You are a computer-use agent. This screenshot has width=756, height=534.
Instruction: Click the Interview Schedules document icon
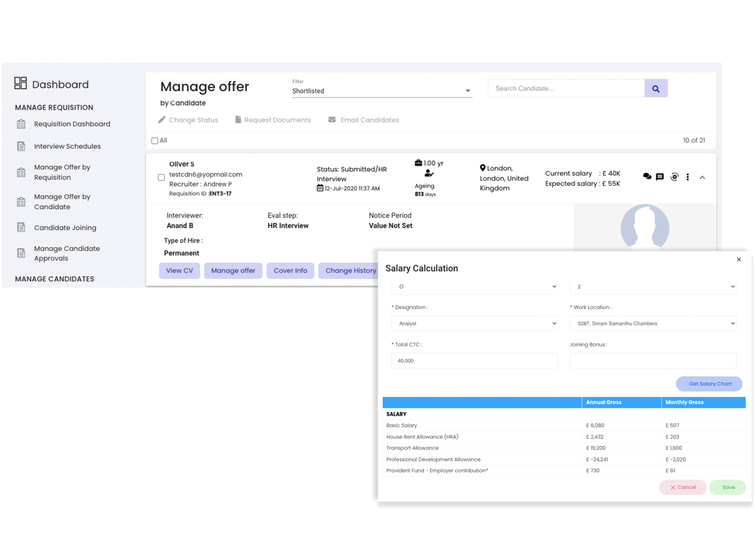coord(21,147)
